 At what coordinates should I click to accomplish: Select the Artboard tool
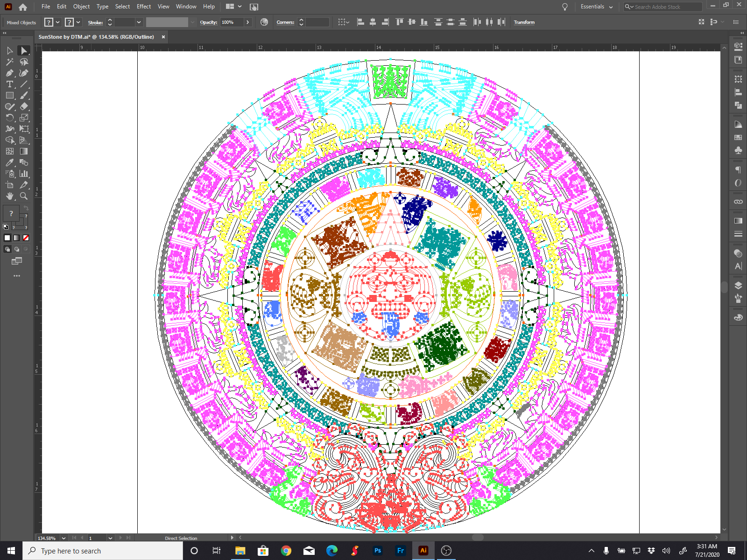pos(10,185)
